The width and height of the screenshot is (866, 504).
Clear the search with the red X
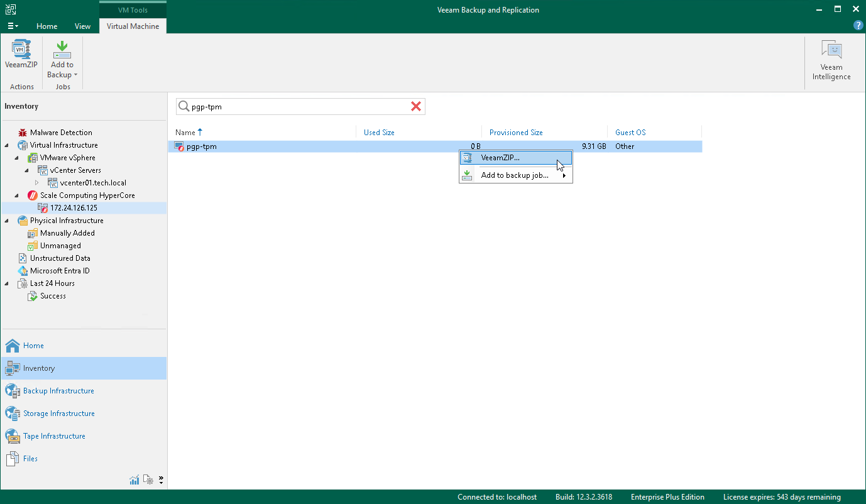416,107
